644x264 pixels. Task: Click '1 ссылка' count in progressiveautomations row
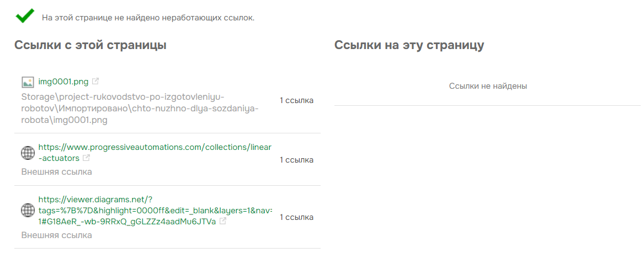pyautogui.click(x=296, y=160)
